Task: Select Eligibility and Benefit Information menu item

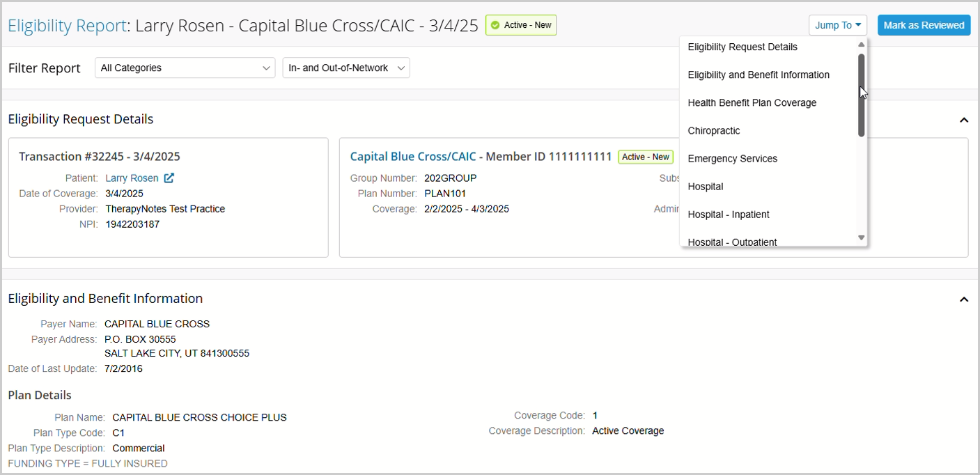Action: 759,75
